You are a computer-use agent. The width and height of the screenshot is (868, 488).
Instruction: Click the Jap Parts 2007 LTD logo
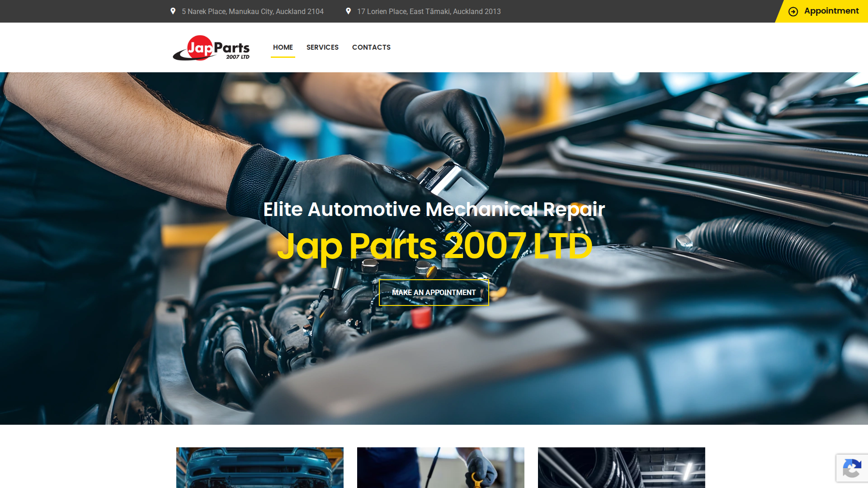tap(211, 47)
